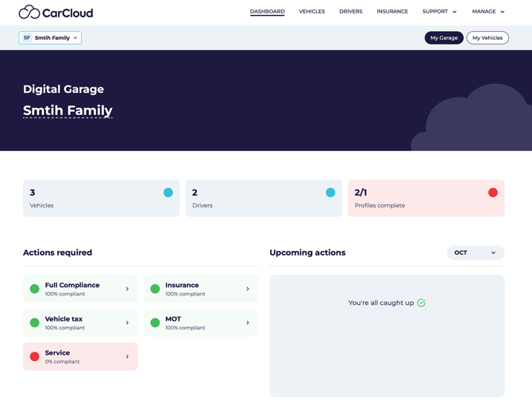Click the CarCloud logo
This screenshot has width=532, height=412.
(x=56, y=13)
